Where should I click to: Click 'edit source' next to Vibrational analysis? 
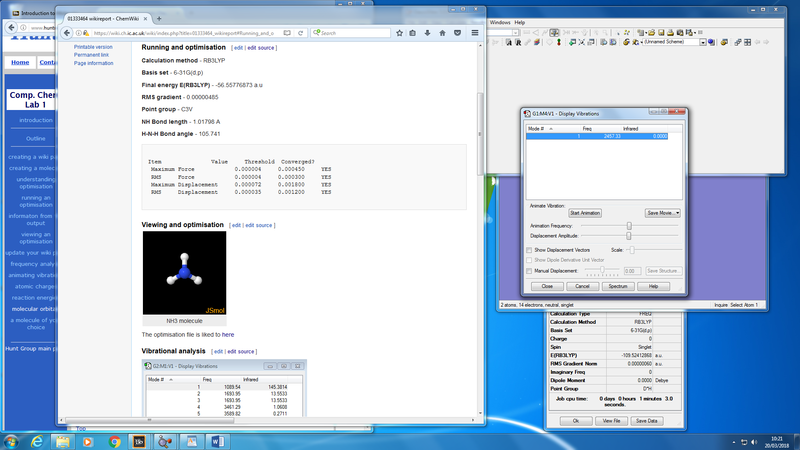(240, 352)
